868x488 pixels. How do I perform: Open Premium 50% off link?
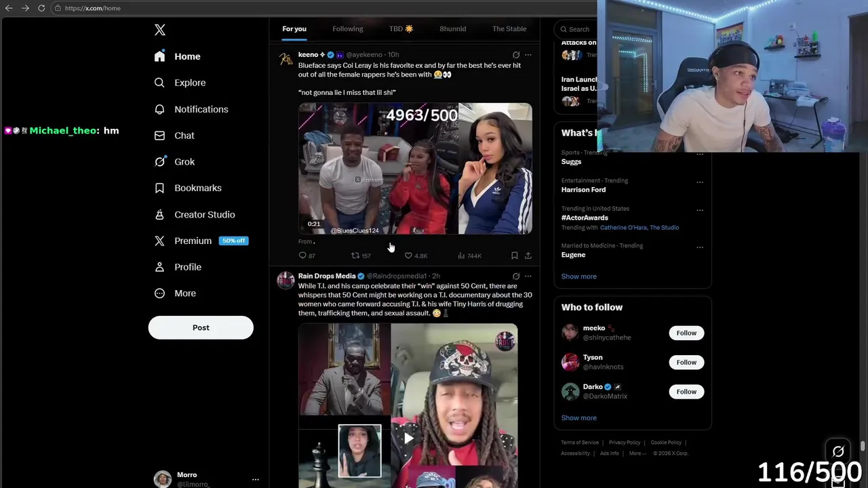coord(201,241)
